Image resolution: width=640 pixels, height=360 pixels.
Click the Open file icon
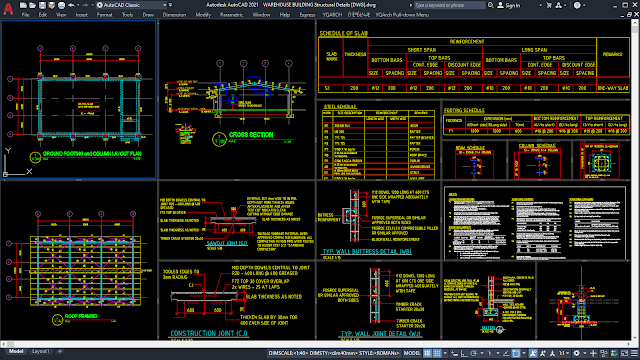point(32,5)
